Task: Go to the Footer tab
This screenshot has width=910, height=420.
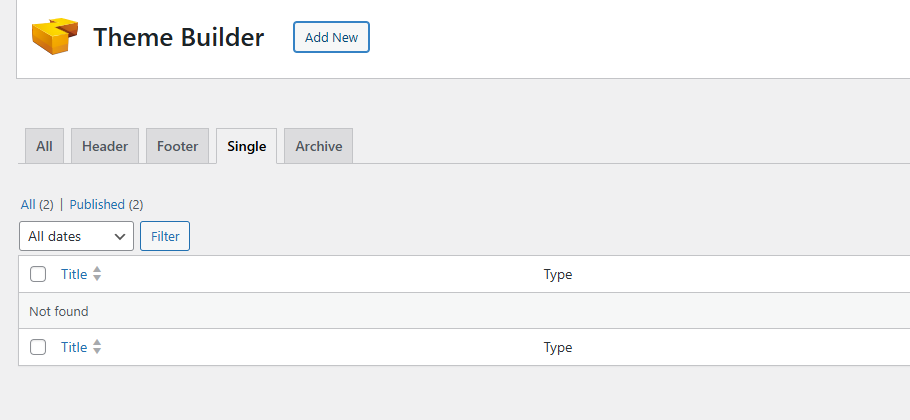Action: click(x=178, y=146)
